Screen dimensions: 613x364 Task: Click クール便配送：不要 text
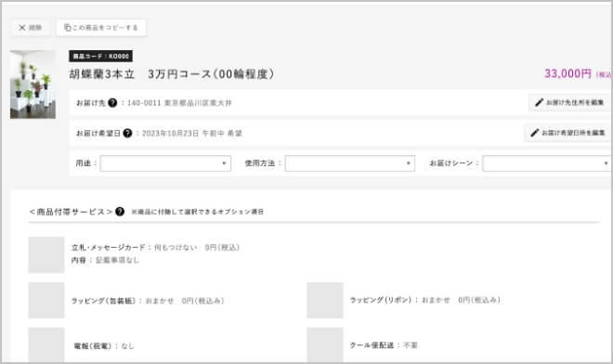tap(384, 345)
